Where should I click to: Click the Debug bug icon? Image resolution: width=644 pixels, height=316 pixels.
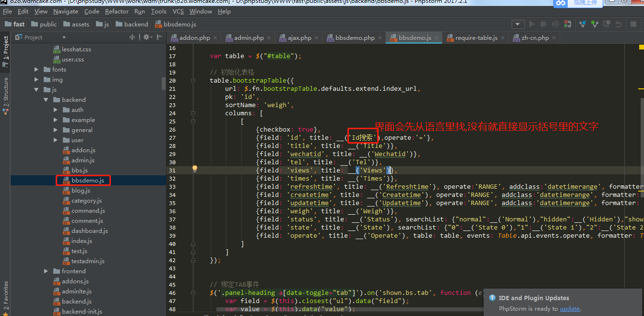point(543,24)
